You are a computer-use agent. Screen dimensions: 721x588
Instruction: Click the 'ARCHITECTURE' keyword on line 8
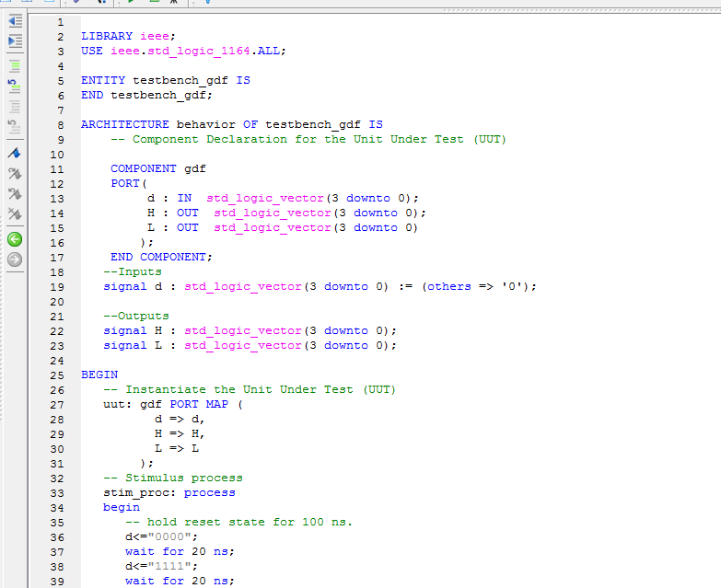(x=125, y=124)
